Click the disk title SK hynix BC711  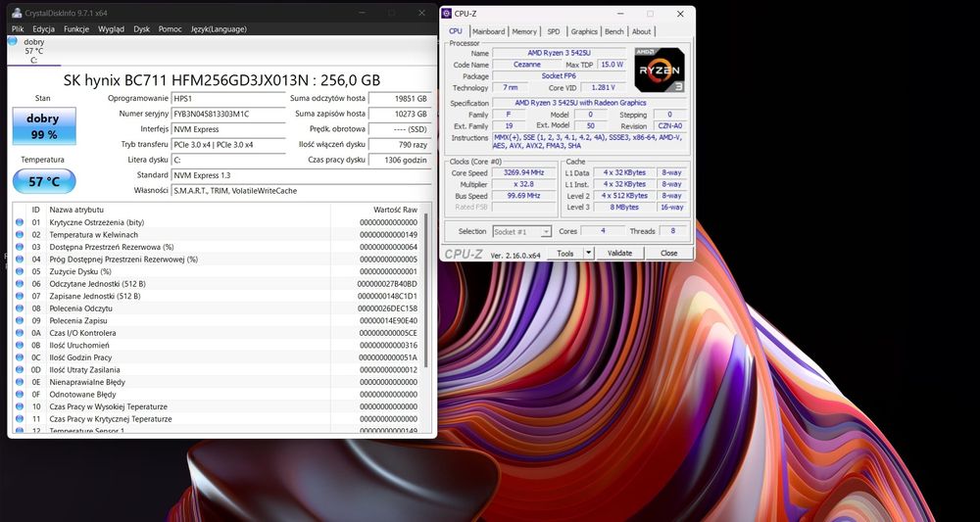(221, 80)
